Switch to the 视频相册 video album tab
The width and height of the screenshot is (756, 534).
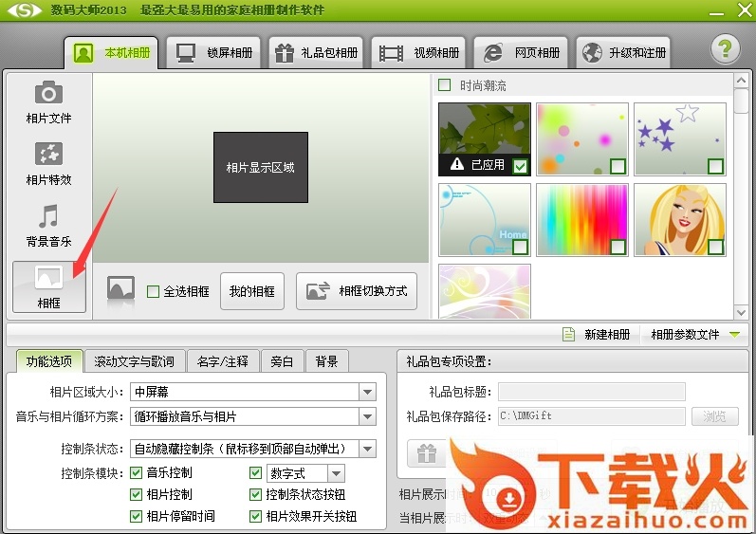pos(420,53)
